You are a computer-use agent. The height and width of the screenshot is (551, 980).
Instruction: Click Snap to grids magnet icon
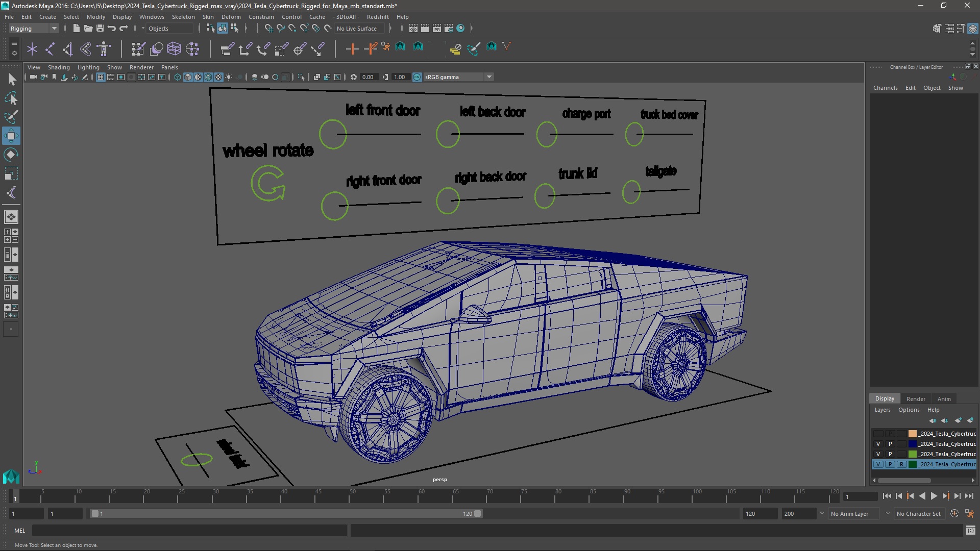point(268,29)
